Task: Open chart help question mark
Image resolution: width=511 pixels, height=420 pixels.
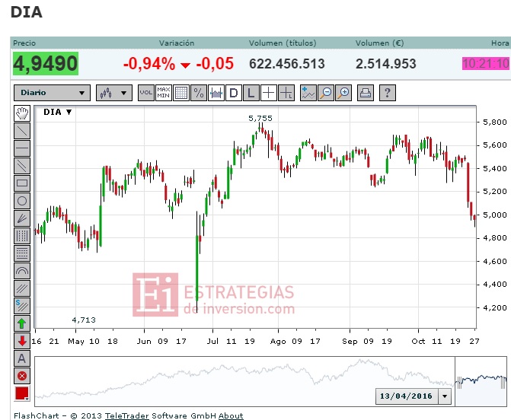Action: point(388,93)
